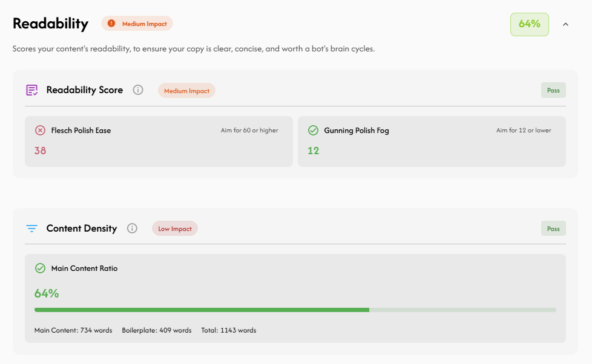Viewport: 592px width, 364px height.
Task: Click the Main Content Ratio progress bar
Action: (295, 310)
